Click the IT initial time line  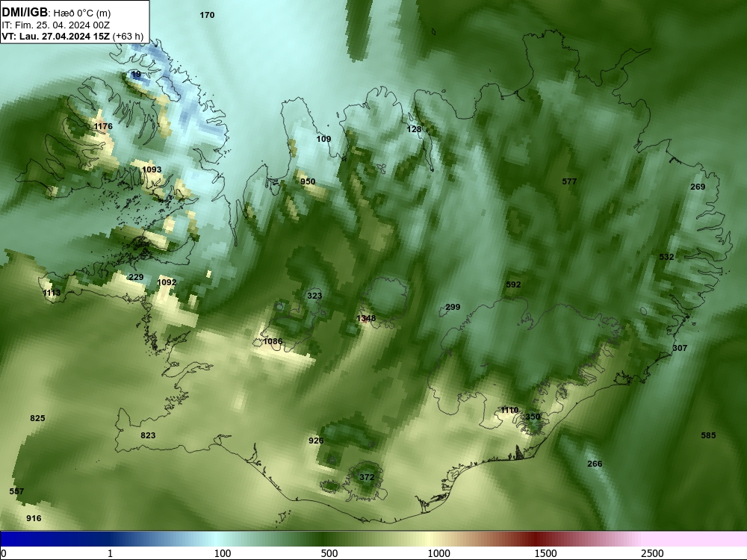click(55, 25)
